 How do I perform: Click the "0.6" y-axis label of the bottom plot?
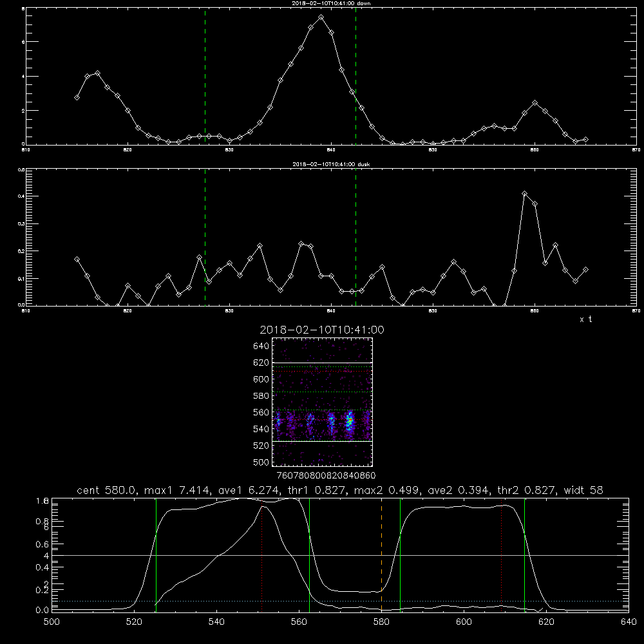tap(43, 545)
